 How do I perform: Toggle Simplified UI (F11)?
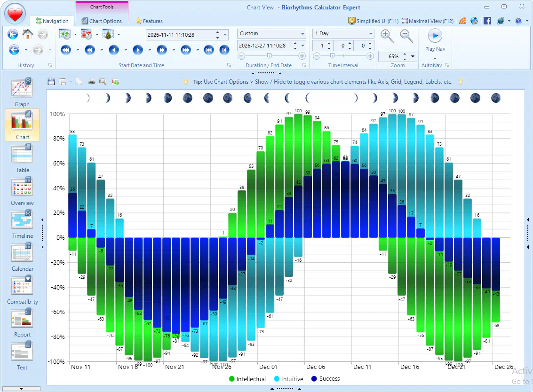(373, 21)
